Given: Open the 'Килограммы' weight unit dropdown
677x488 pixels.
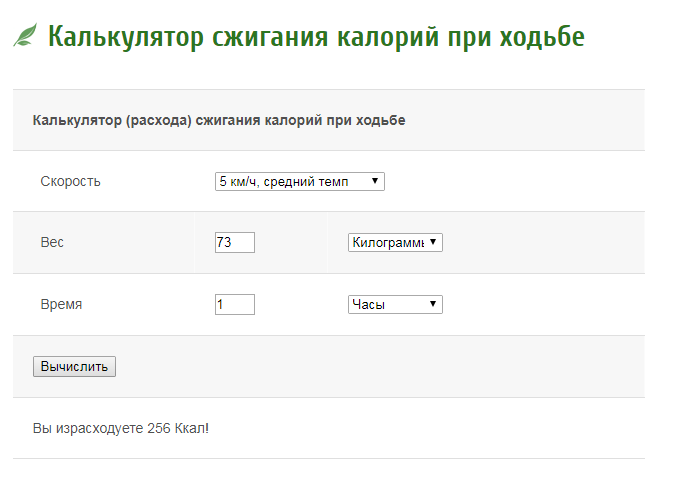Looking at the screenshot, I should (x=394, y=243).
